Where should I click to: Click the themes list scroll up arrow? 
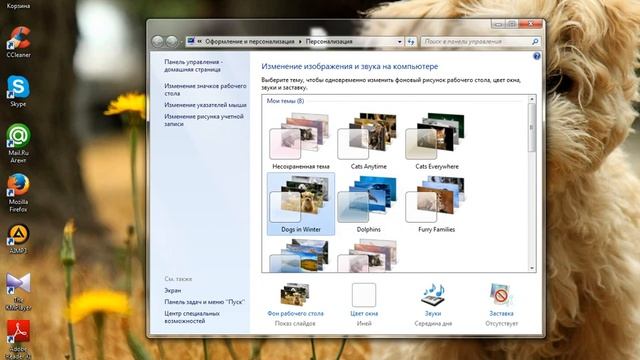531,99
